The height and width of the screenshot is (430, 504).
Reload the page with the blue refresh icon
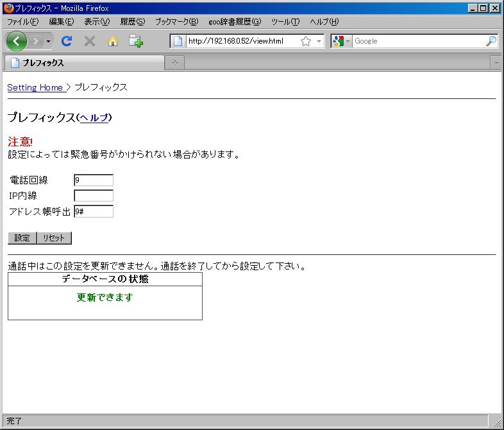pyautogui.click(x=66, y=41)
